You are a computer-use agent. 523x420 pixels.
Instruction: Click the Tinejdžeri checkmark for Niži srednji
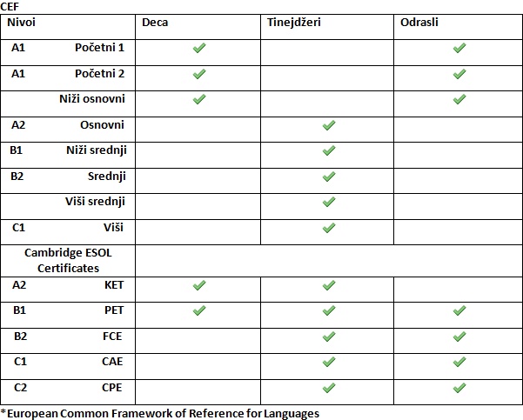(329, 150)
